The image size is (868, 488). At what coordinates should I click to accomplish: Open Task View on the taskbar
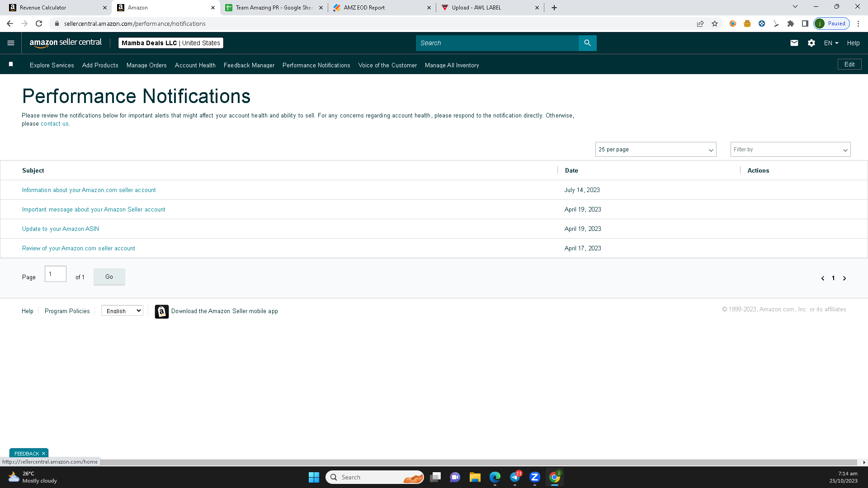tap(435, 477)
